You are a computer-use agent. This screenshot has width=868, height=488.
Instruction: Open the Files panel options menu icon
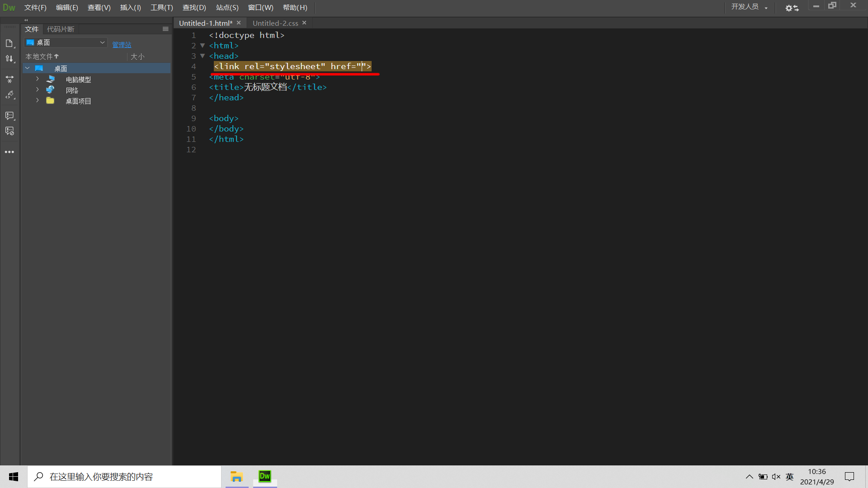165,29
